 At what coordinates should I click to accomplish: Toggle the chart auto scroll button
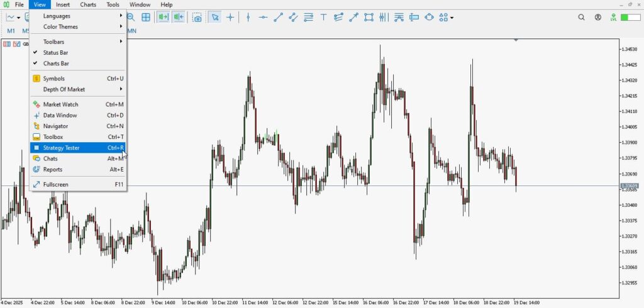pyautogui.click(x=164, y=18)
